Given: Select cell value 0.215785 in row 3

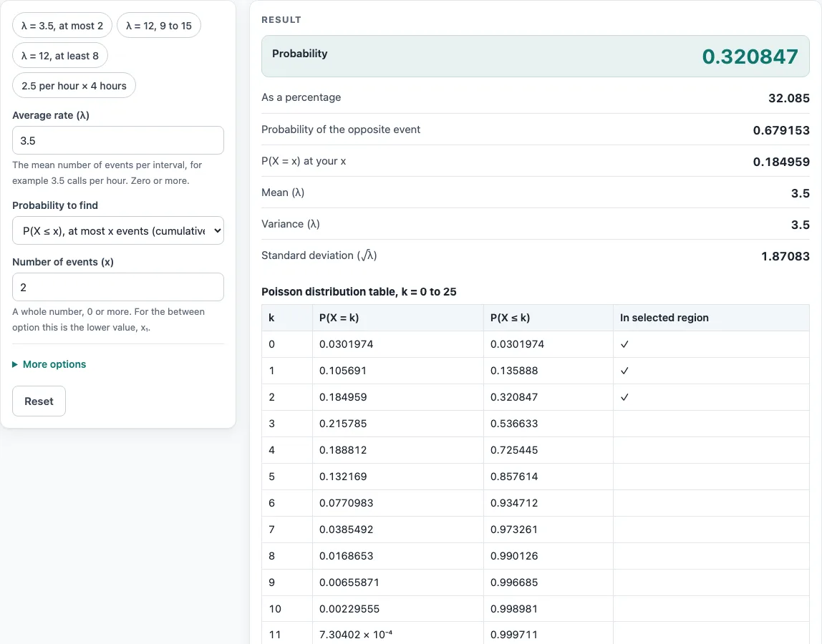Looking at the screenshot, I should pos(343,424).
